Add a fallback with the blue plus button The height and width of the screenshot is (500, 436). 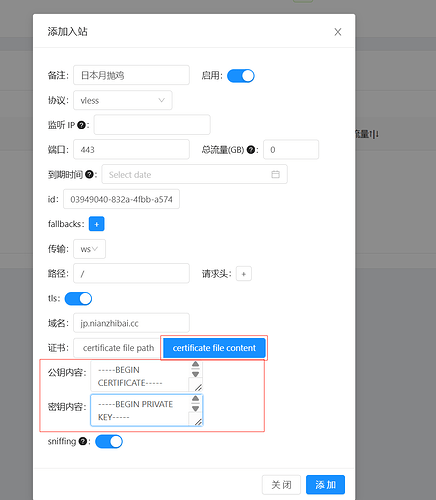coord(97,224)
